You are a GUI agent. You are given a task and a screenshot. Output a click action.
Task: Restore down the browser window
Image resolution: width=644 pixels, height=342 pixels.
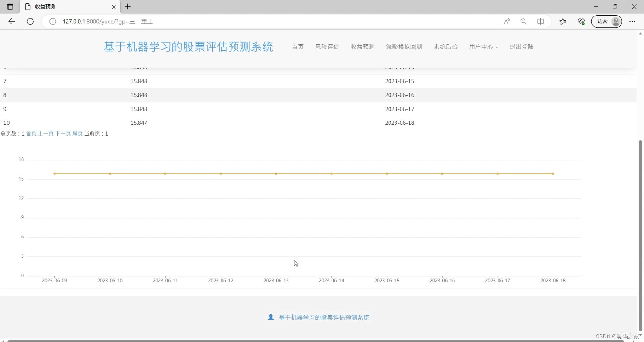(x=615, y=7)
